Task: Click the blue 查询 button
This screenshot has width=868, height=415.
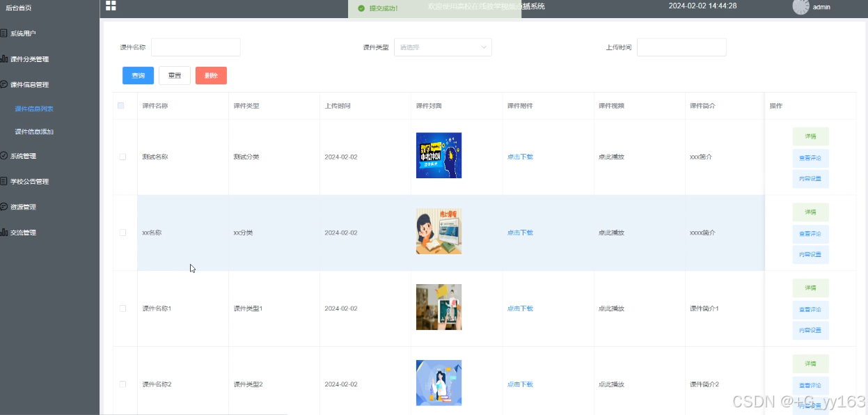Action: [138, 75]
